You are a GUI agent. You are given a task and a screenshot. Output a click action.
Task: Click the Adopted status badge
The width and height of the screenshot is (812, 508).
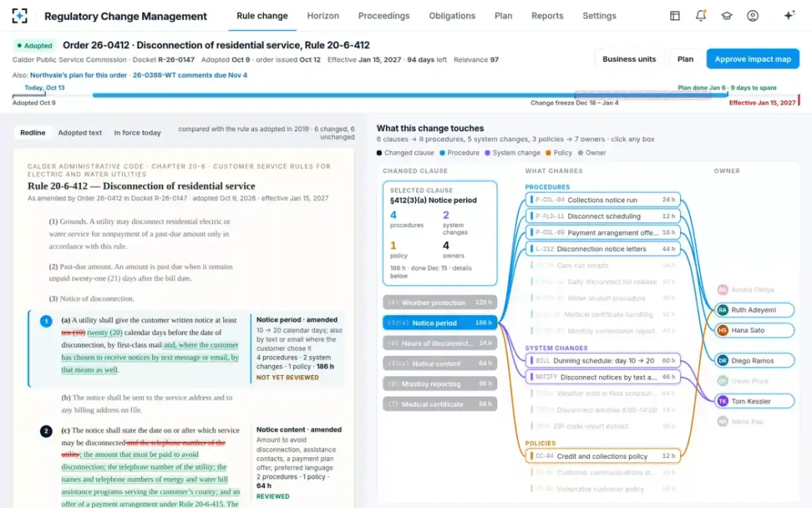pos(35,45)
